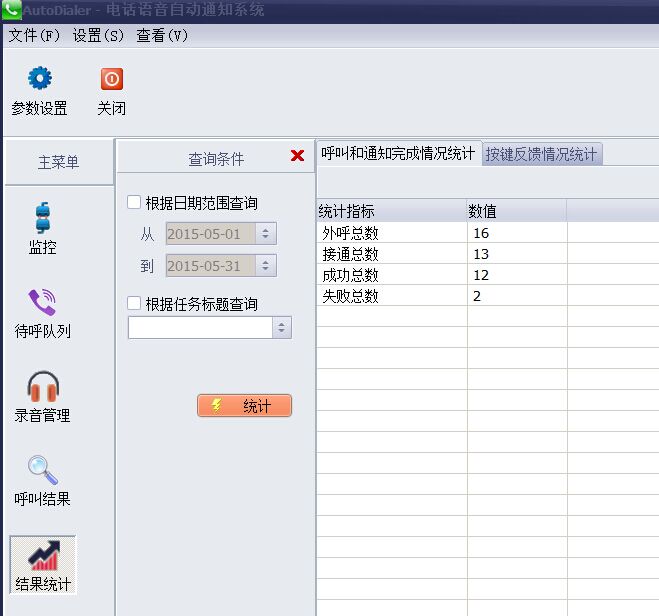Open the 从 start date spinner 2015-05-01
This screenshot has height=616, width=659.
[x=265, y=234]
